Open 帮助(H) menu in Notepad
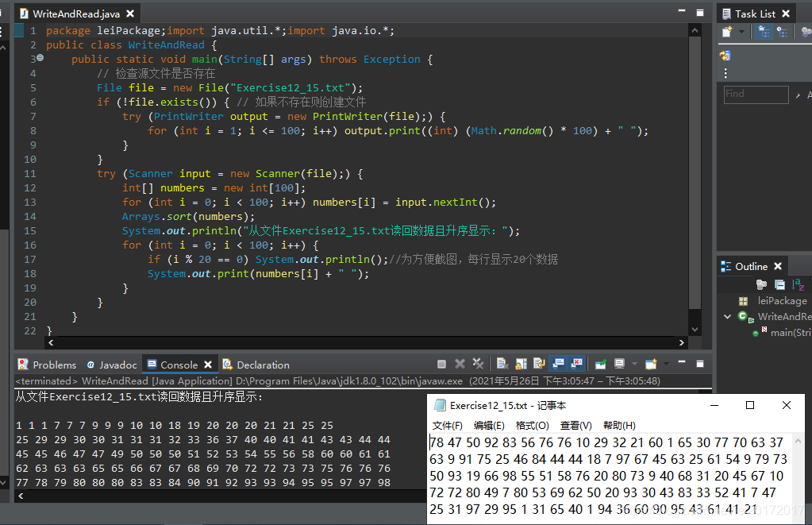Screen dimensions: 812x525 tap(619, 426)
